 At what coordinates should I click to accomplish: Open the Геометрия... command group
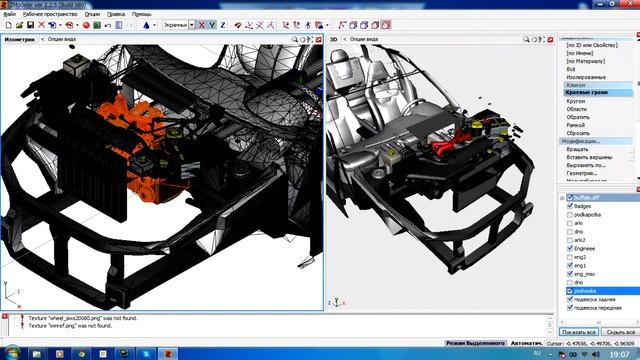tap(582, 173)
